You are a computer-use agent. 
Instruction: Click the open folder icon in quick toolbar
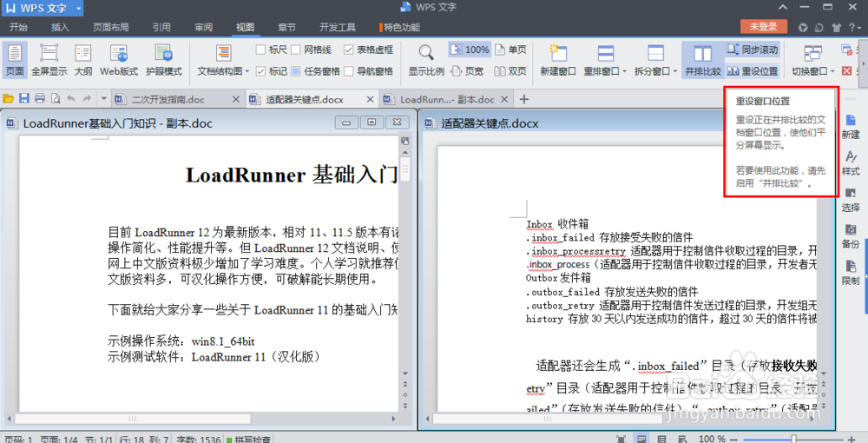(x=9, y=98)
